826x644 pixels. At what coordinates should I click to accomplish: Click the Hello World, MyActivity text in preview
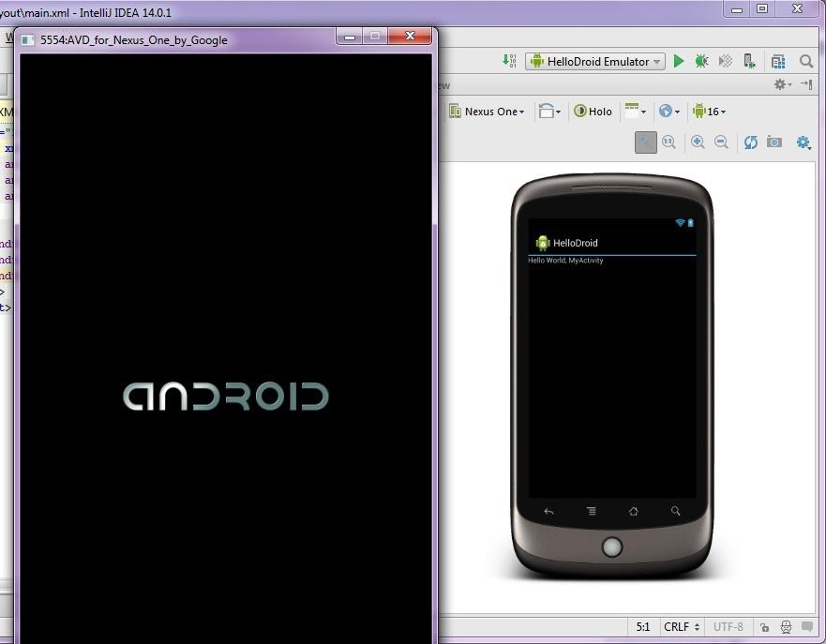[565, 260]
